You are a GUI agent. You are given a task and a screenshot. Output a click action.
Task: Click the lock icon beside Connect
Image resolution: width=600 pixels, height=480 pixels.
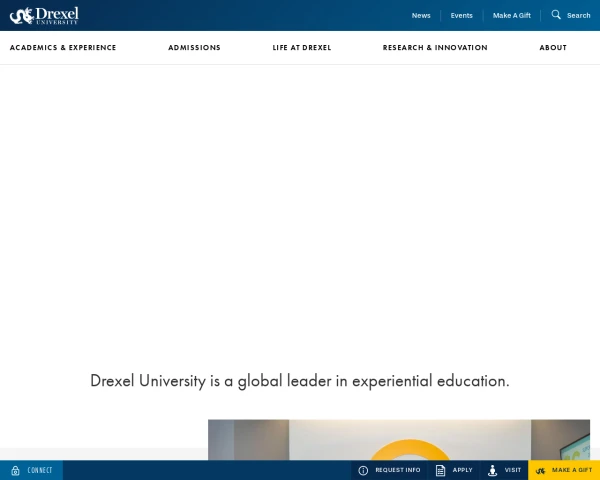coord(15,470)
